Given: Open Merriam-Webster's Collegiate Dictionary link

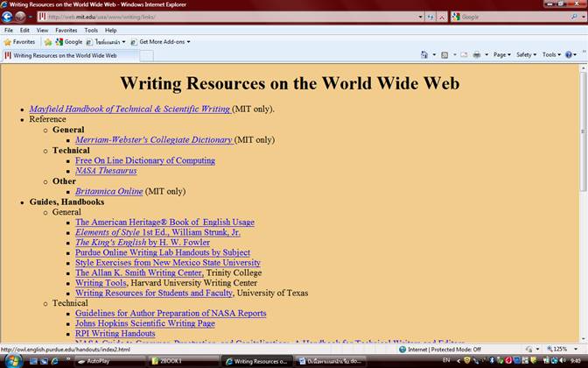Looking at the screenshot, I should point(154,139).
